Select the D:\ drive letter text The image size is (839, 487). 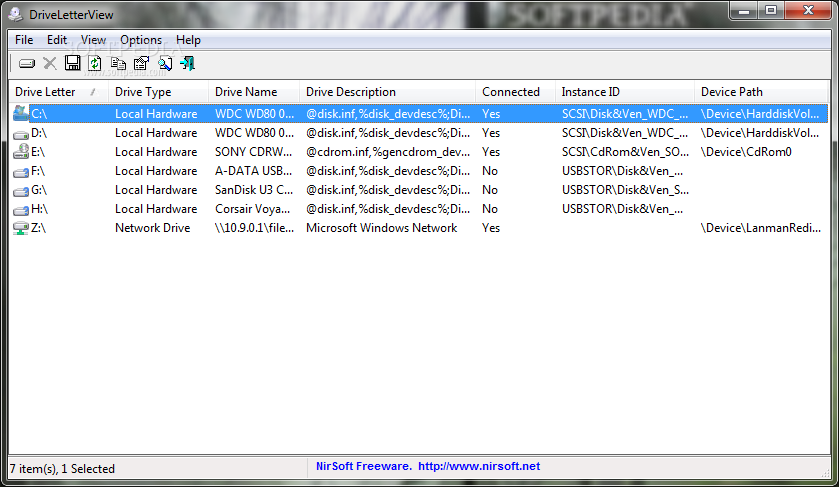[x=39, y=133]
